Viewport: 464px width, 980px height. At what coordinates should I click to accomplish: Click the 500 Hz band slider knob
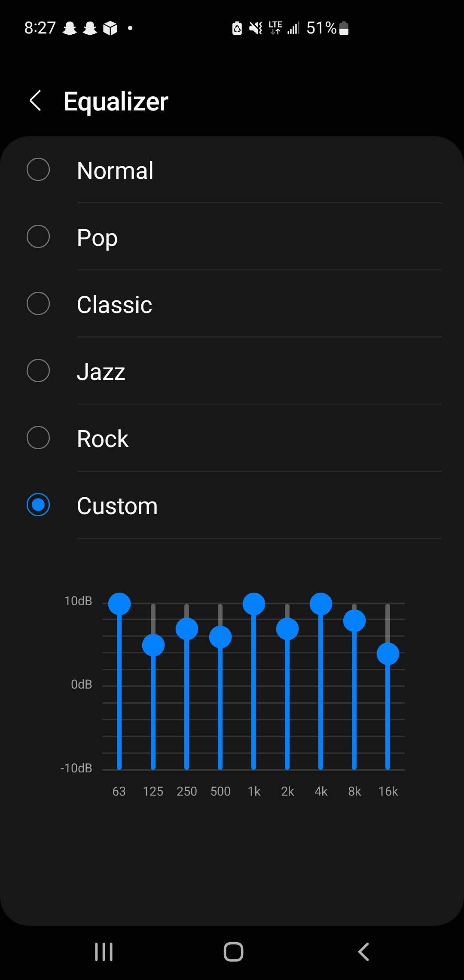coord(220,637)
